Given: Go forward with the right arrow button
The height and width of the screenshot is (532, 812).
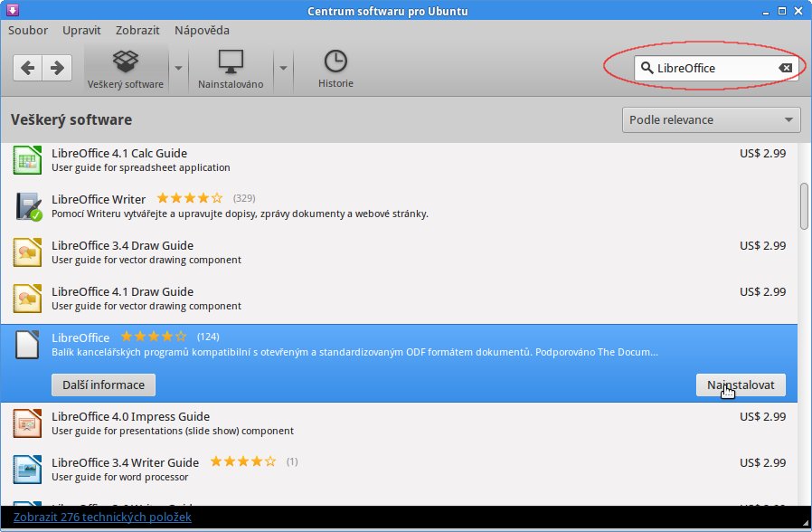Looking at the screenshot, I should click(57, 68).
